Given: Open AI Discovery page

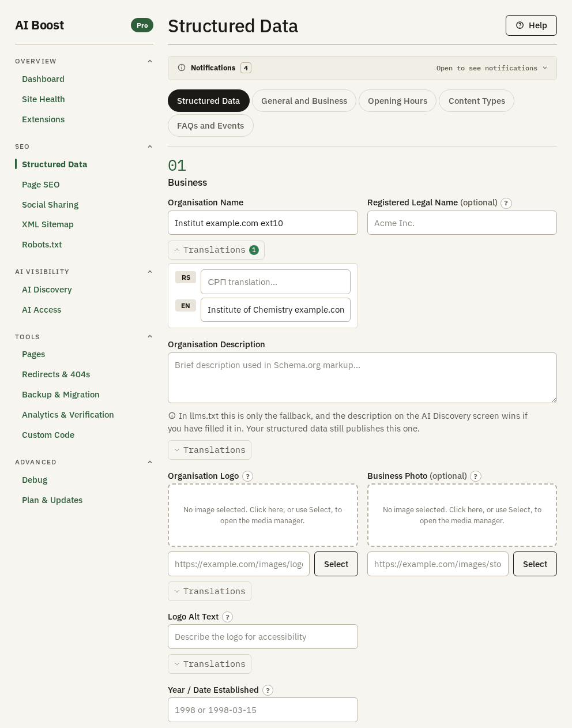Looking at the screenshot, I should [47, 290].
